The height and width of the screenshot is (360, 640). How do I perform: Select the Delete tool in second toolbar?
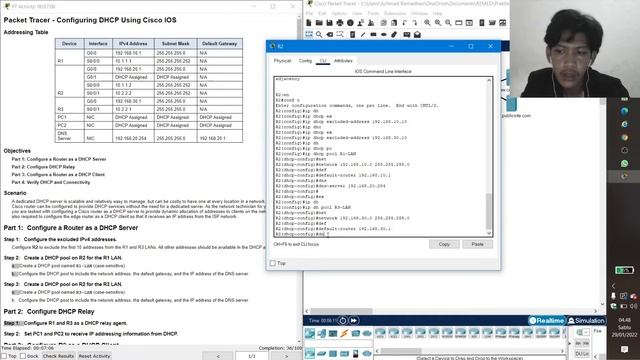click(330, 35)
